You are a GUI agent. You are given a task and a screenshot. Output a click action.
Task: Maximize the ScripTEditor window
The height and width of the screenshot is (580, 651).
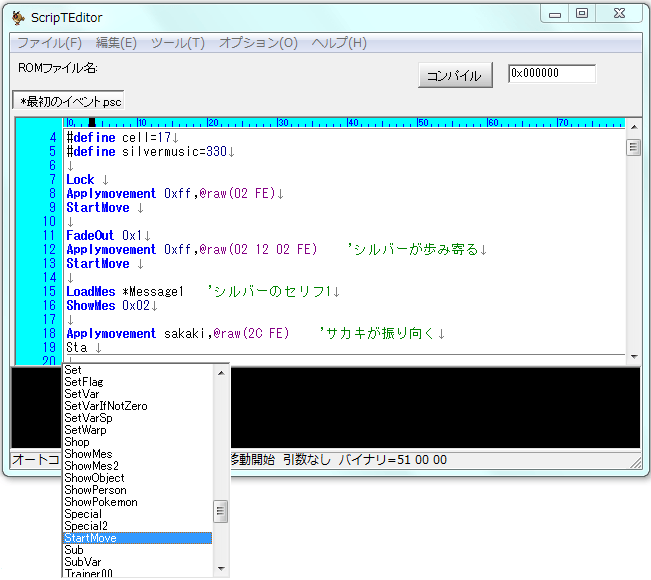(x=582, y=13)
